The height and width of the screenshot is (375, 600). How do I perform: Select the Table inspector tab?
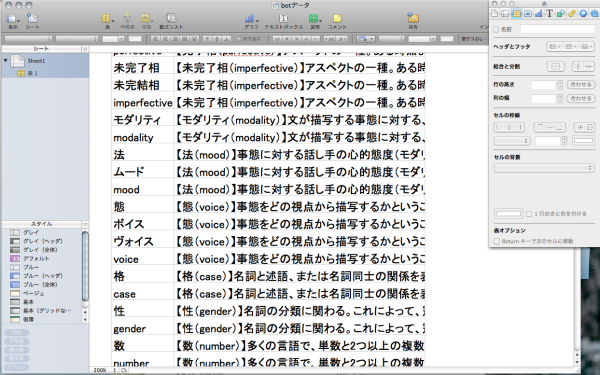pyautogui.click(x=516, y=14)
